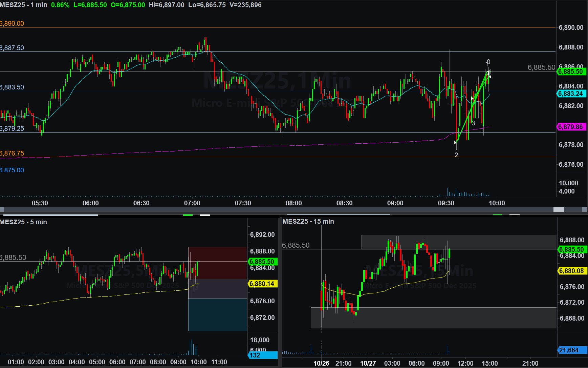Viewport: 588px width, 368px height.
Task: Click the white arrow marker at trade point 2
Action: 456,143
